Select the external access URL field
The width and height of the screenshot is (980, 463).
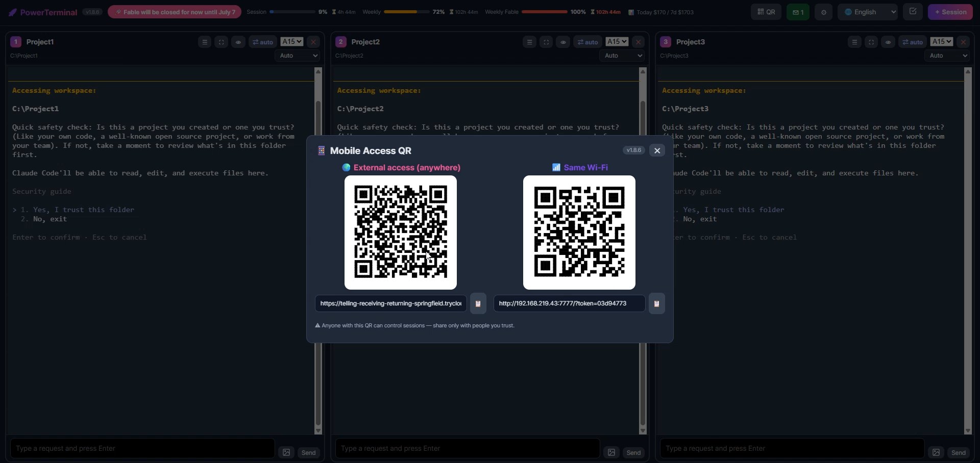point(391,303)
